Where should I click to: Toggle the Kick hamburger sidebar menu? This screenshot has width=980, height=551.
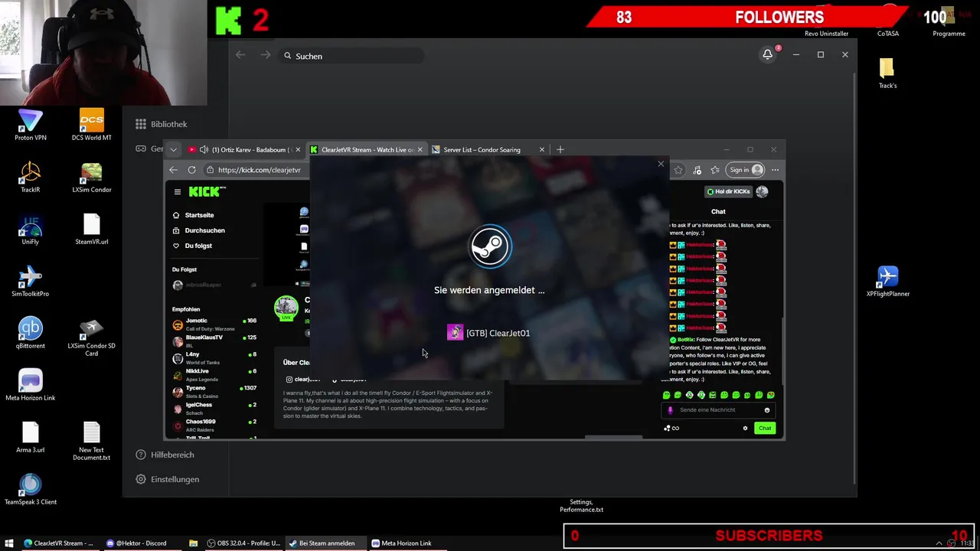click(177, 192)
